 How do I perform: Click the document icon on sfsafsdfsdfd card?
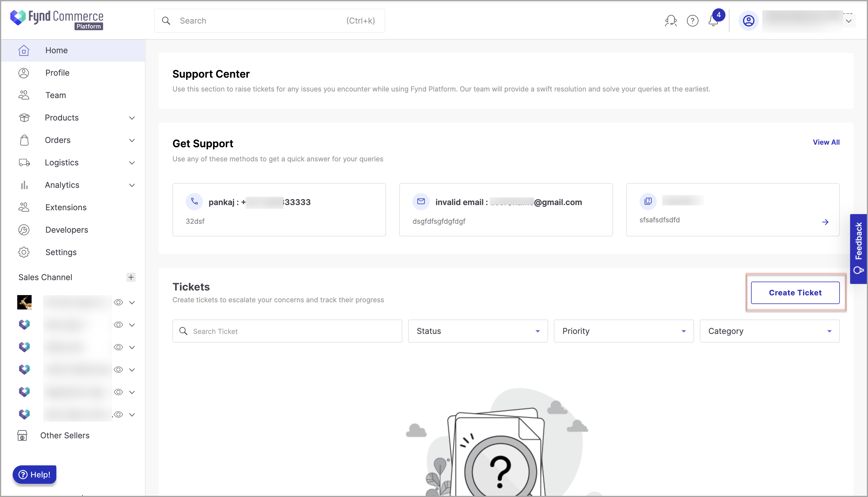pyautogui.click(x=648, y=201)
